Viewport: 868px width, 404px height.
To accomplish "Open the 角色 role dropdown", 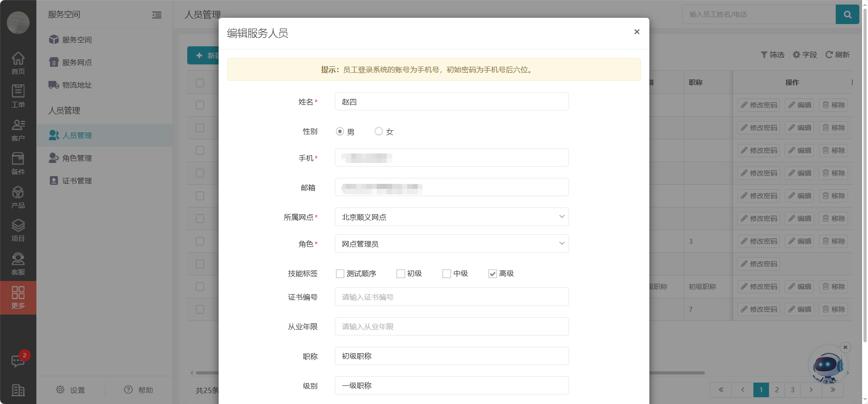I will pos(451,244).
